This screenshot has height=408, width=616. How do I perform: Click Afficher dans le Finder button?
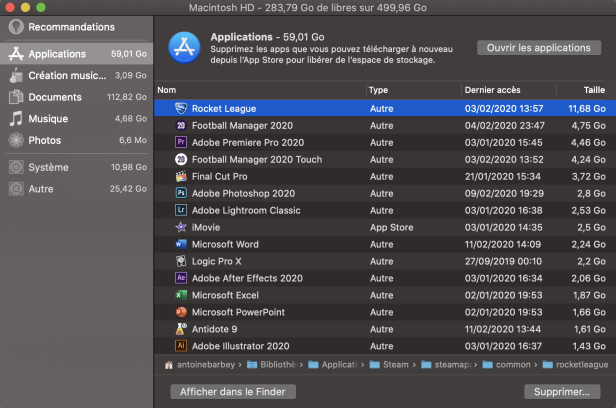(x=233, y=392)
